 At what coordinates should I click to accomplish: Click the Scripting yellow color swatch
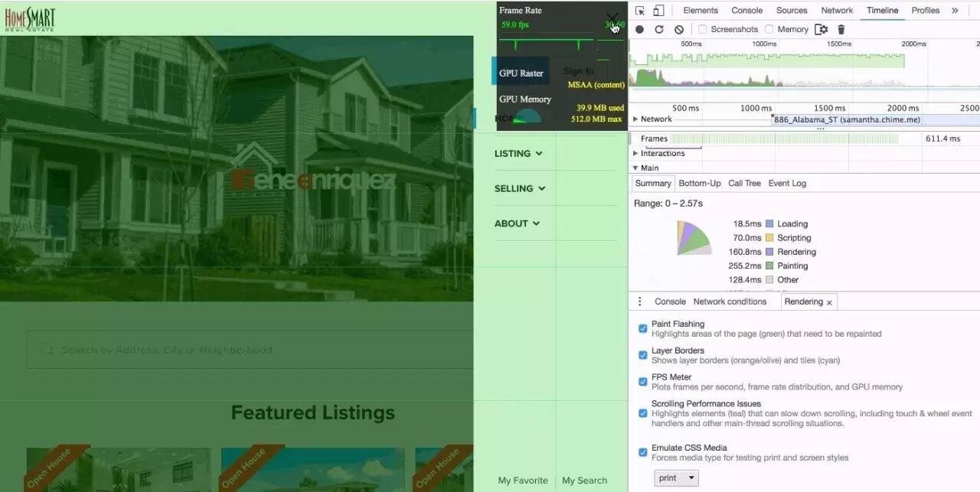769,238
